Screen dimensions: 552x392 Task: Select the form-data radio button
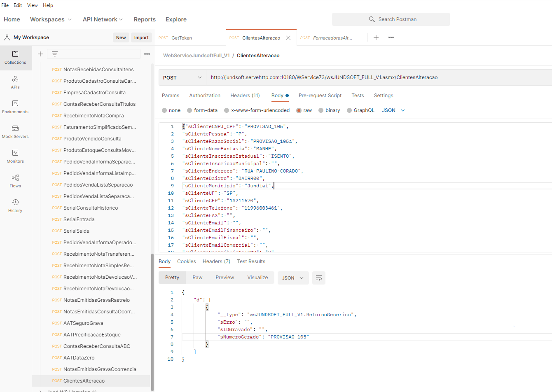pyautogui.click(x=189, y=110)
